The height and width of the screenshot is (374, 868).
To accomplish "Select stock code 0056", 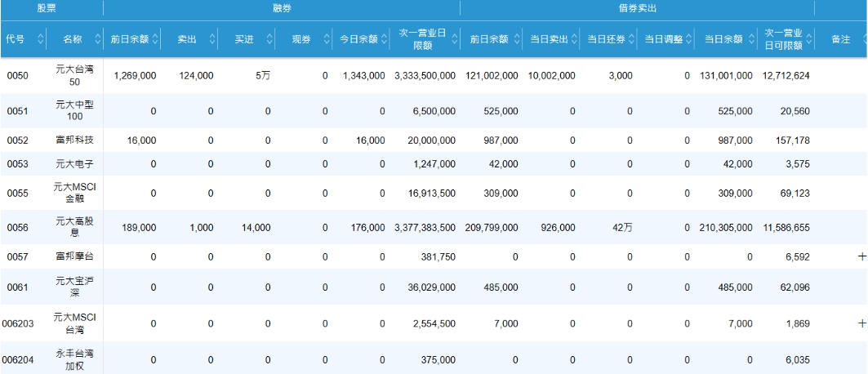I will pyautogui.click(x=16, y=227).
